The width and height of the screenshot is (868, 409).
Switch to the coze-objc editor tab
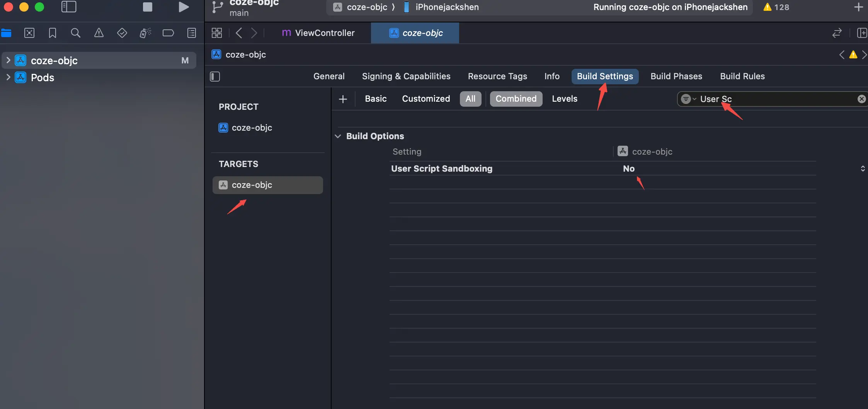415,33
